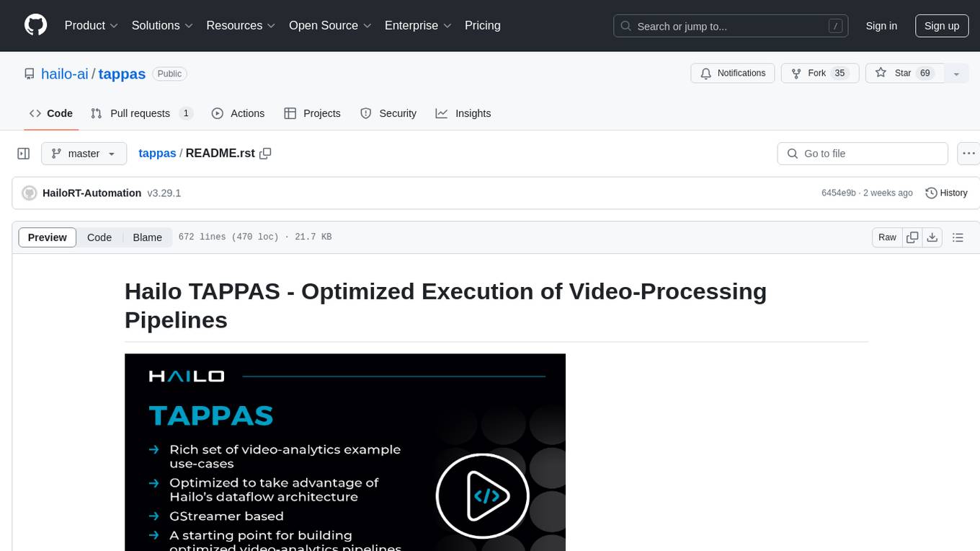Expand the Product menu
Image resolution: width=980 pixels, height=551 pixels.
click(91, 25)
